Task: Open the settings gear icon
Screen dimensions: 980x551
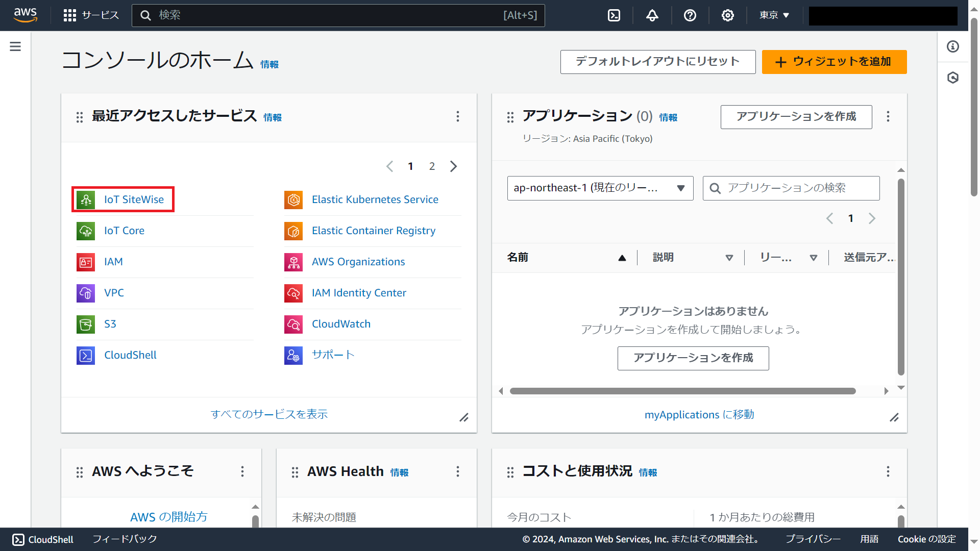Action: (x=728, y=15)
